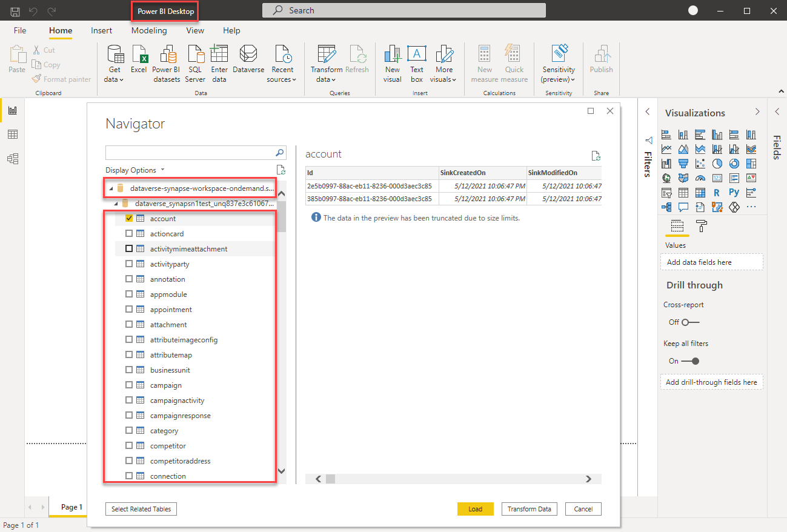Add a Python visual
This screenshot has height=532, width=787.
pyautogui.click(x=734, y=192)
